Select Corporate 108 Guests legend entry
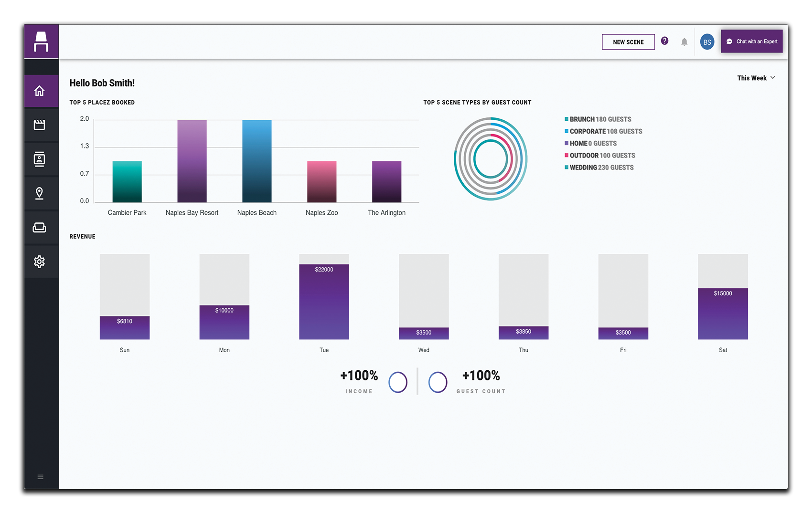 pos(603,131)
